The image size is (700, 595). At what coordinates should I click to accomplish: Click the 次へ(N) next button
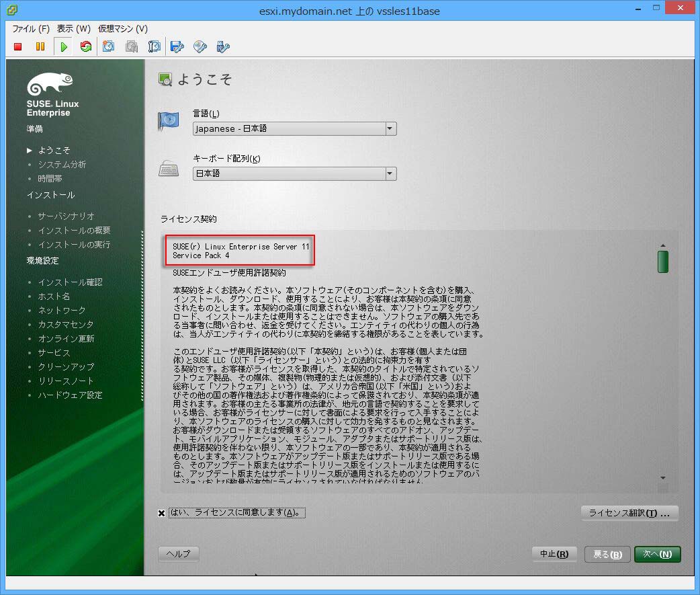click(x=658, y=555)
